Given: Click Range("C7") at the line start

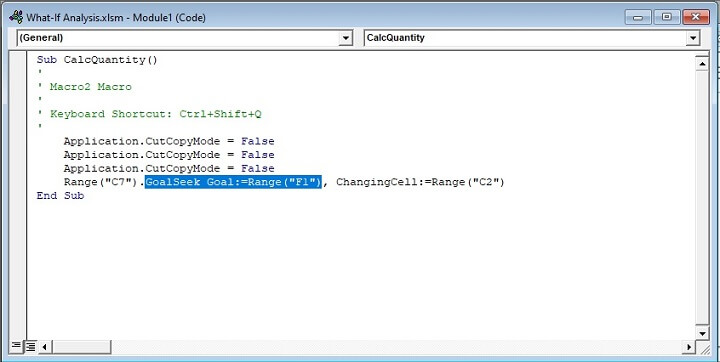Looking at the screenshot, I should click(x=101, y=182).
